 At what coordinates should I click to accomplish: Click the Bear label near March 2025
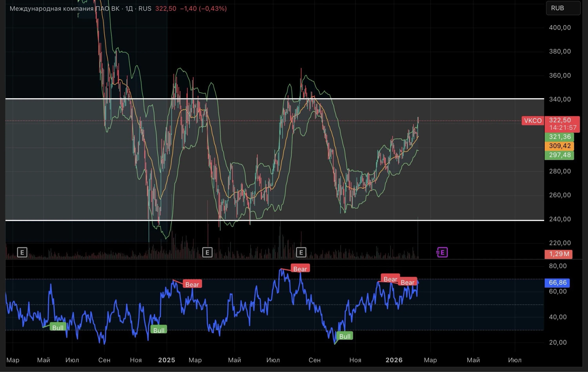click(x=192, y=284)
